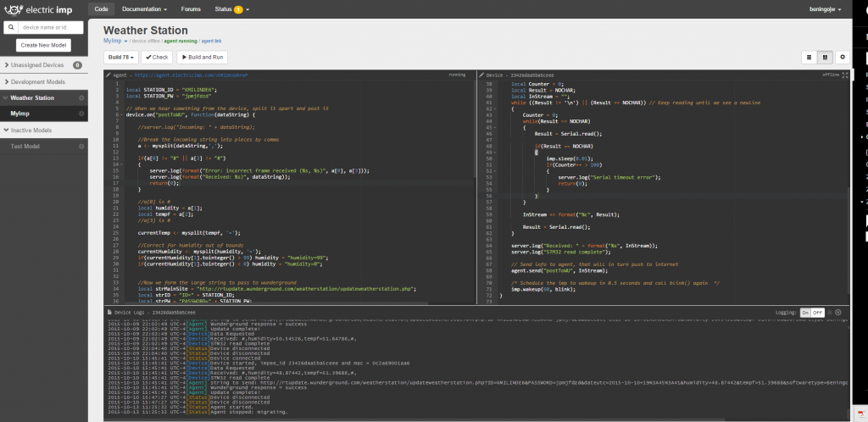
Task: Open the editor settings gear
Action: coord(842,58)
